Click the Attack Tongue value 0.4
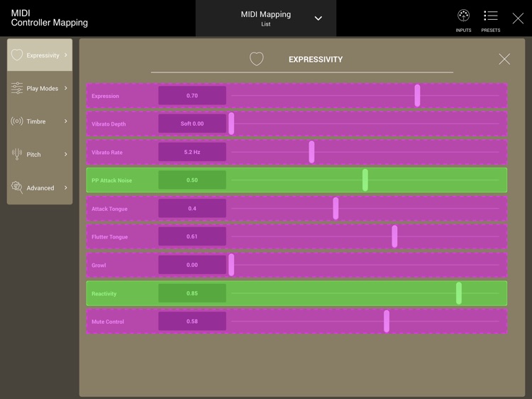This screenshot has height=399, width=532. tap(192, 208)
